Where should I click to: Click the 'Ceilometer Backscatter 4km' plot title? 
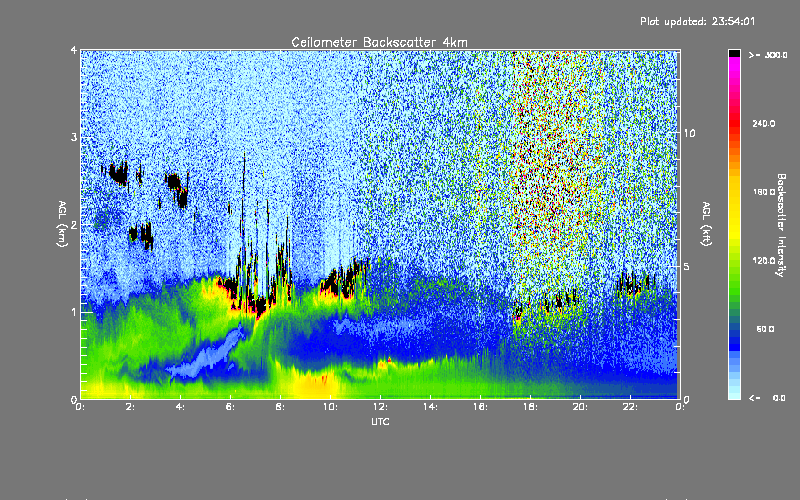(x=379, y=42)
